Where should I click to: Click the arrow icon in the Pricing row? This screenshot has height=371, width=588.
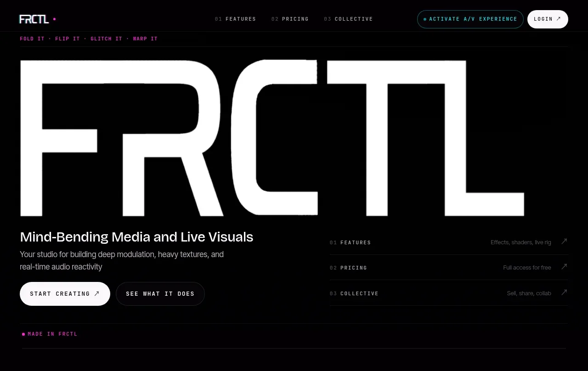[564, 267]
